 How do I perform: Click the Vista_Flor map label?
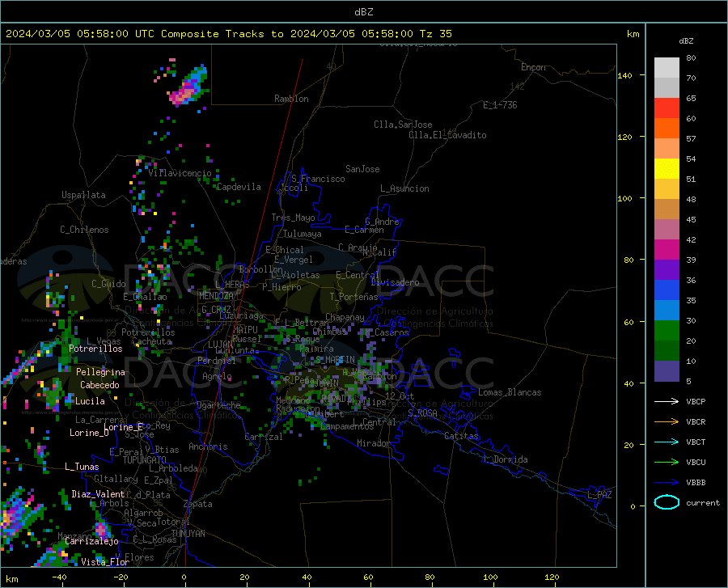[105, 562]
